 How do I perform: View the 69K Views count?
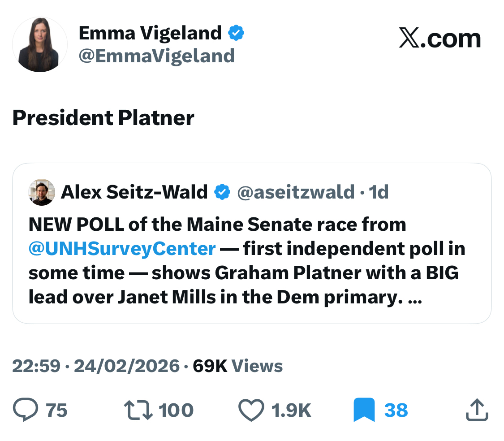(237, 366)
